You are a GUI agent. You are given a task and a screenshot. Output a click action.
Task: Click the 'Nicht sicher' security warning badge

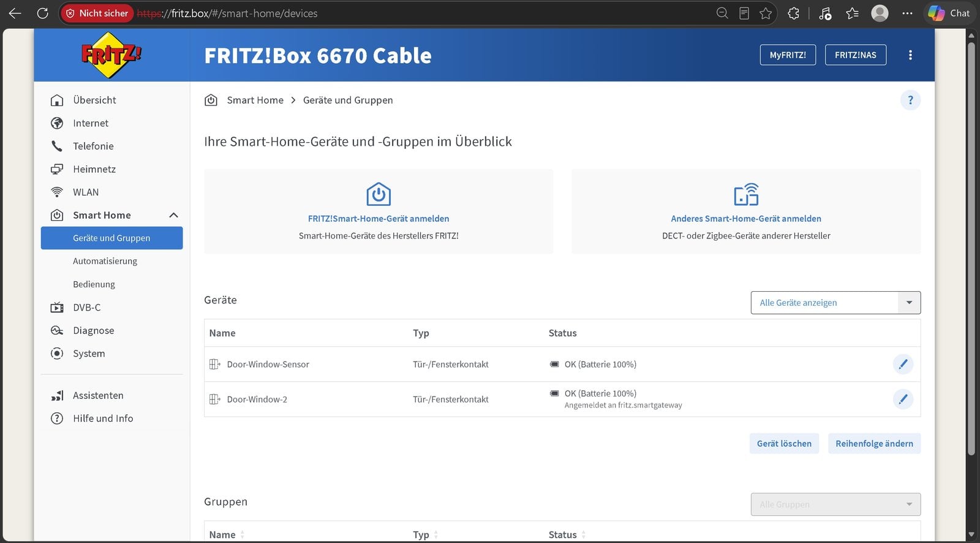tap(97, 13)
